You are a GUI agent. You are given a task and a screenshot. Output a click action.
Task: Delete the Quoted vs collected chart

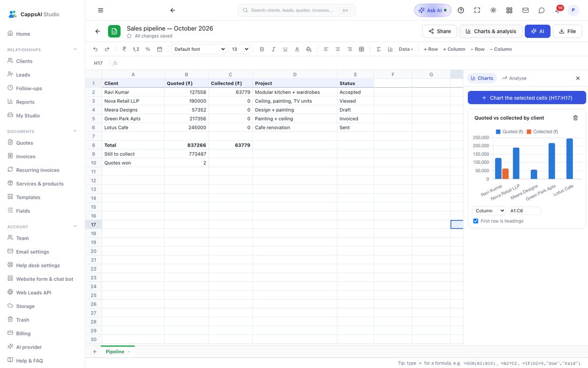coord(575,118)
